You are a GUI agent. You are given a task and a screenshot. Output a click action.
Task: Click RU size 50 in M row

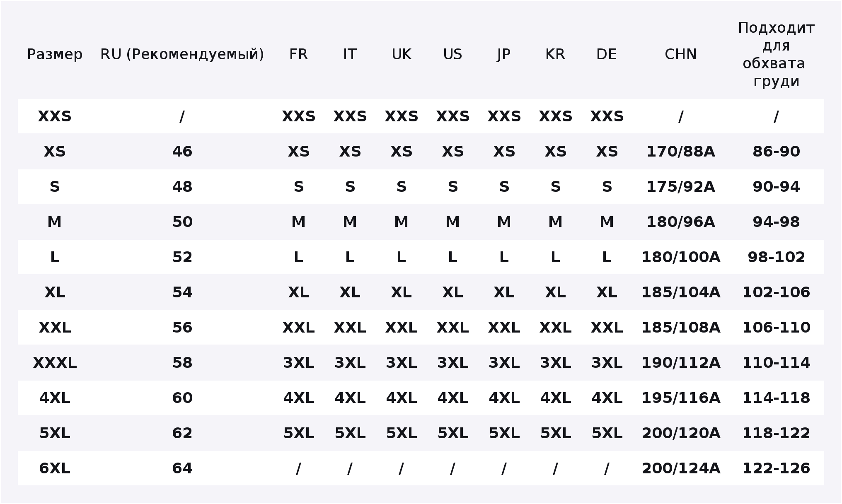click(182, 222)
